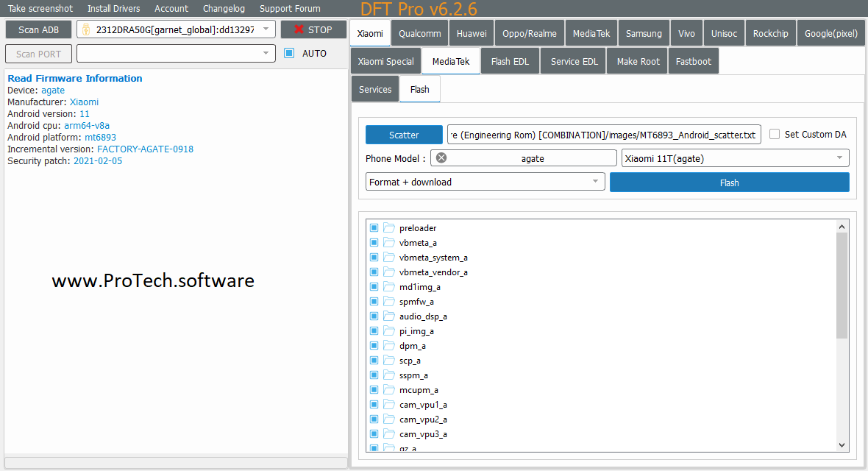Click the folder icon next to scp_a
Viewport: 868px width, 471px height.
coord(389,360)
